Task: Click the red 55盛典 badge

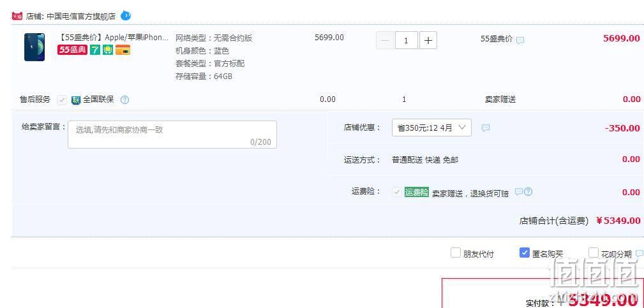Action: (73, 50)
